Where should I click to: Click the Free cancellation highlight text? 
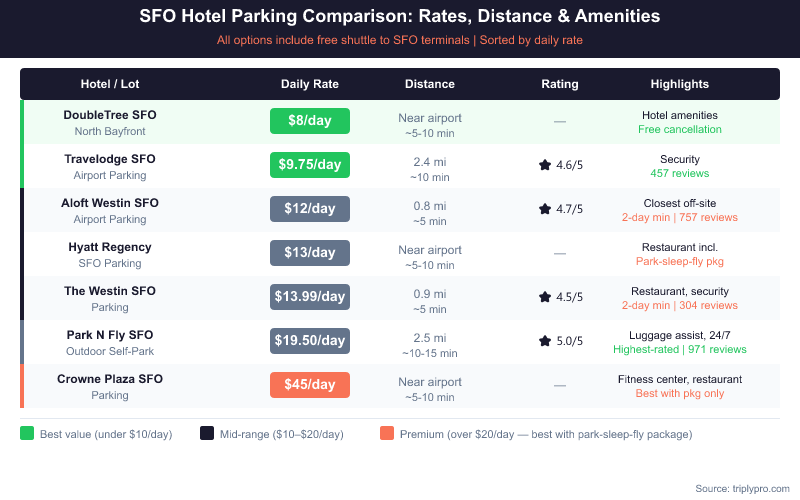(x=679, y=130)
